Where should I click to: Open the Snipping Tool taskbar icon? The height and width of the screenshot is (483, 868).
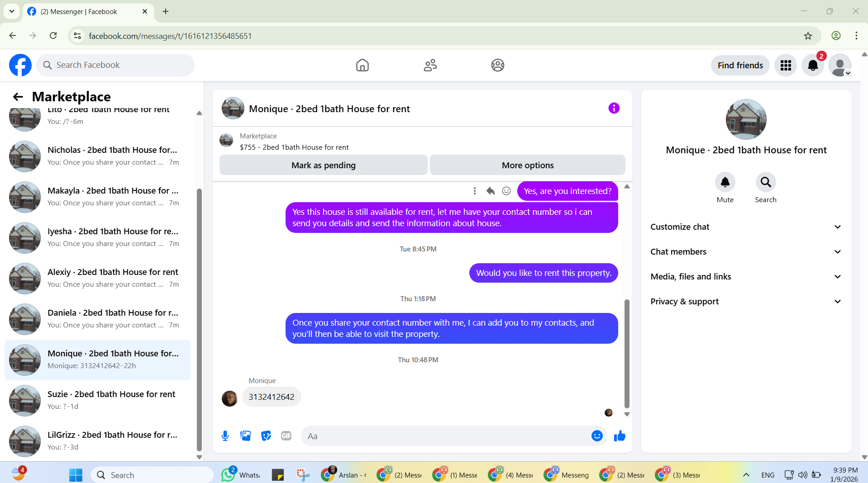click(303, 474)
